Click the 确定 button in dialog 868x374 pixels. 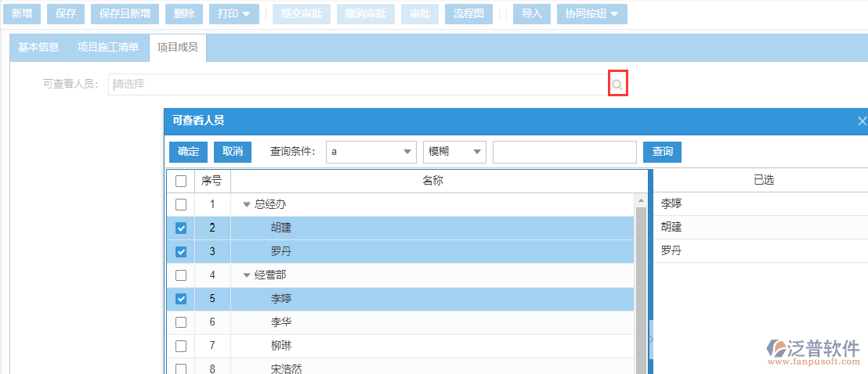[x=188, y=152]
